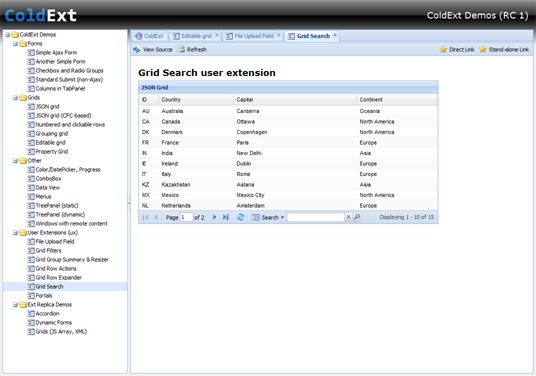536x376 pixels.
Task: Open Grid Group Summary & Resizer demo
Action: [72, 260]
